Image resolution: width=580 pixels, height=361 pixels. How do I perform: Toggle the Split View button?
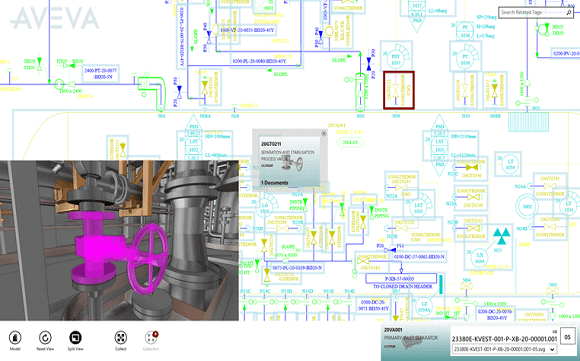click(75, 338)
